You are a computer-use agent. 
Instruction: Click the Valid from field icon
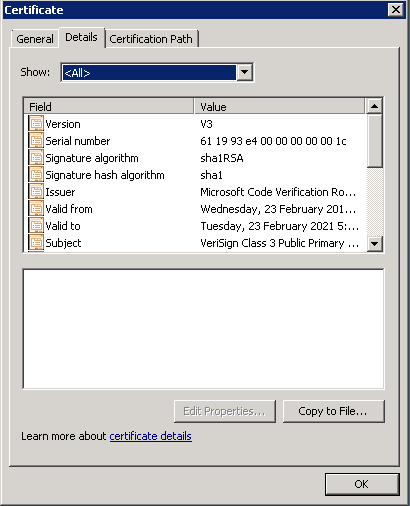point(36,209)
